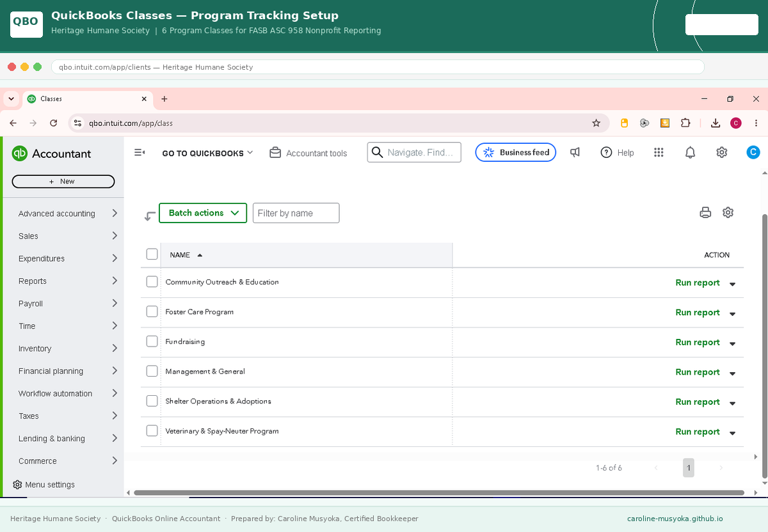Click the search magnifier icon
The width and height of the screenshot is (768, 532).
pyautogui.click(x=378, y=152)
